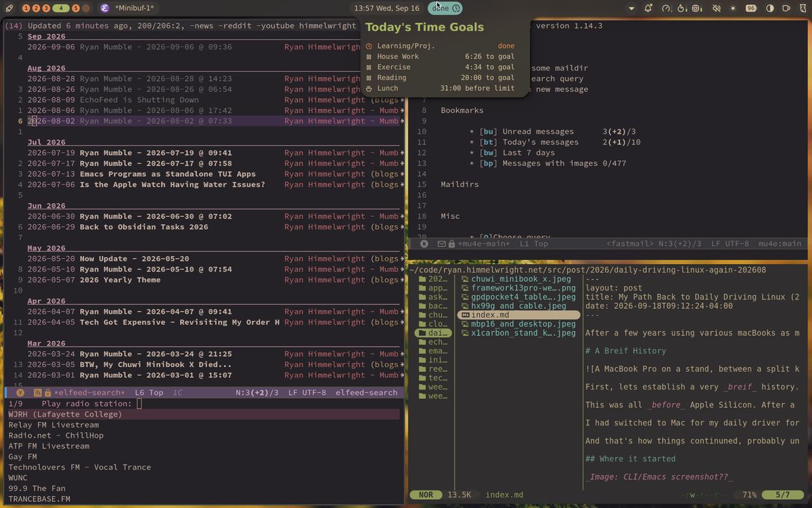Viewport: 812px width, 508px height.
Task: Click the <fastmail> context in mu4e modeline
Action: coord(630,244)
